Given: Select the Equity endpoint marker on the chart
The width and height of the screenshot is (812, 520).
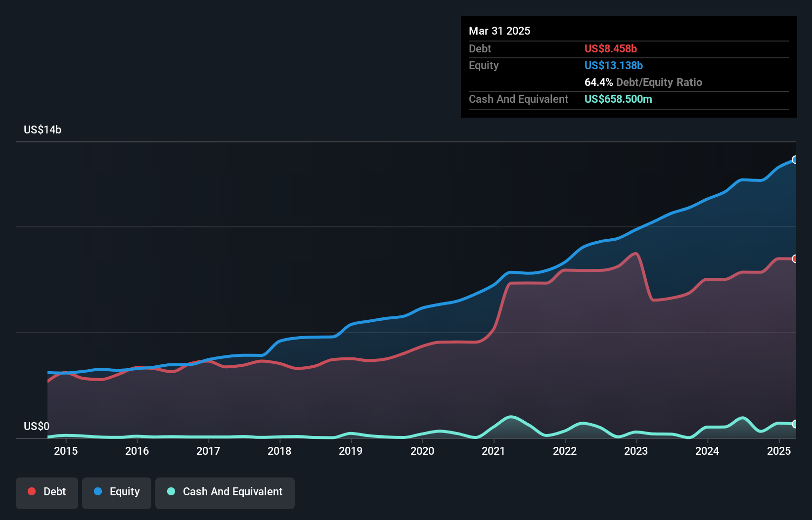Looking at the screenshot, I should point(795,160).
